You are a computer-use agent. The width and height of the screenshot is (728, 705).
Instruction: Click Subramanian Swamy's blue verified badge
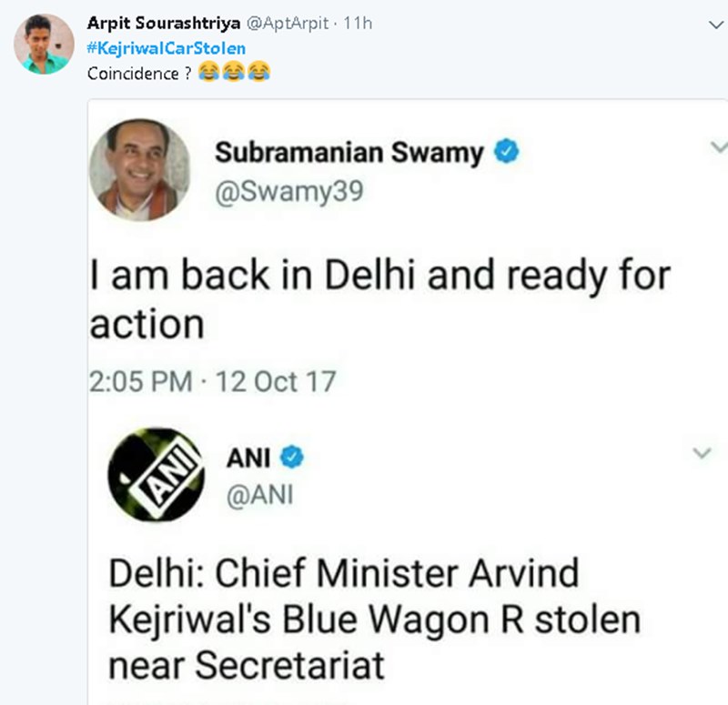click(x=506, y=153)
